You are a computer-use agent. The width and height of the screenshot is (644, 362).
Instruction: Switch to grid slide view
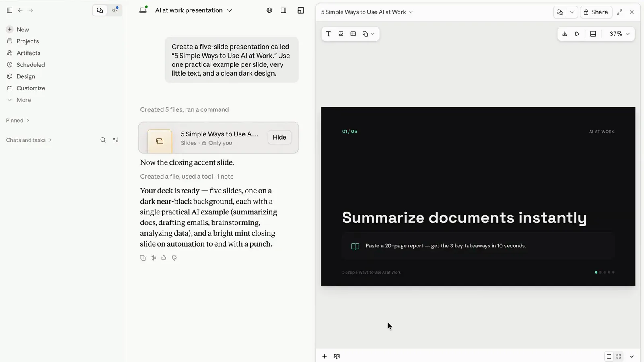(x=619, y=356)
